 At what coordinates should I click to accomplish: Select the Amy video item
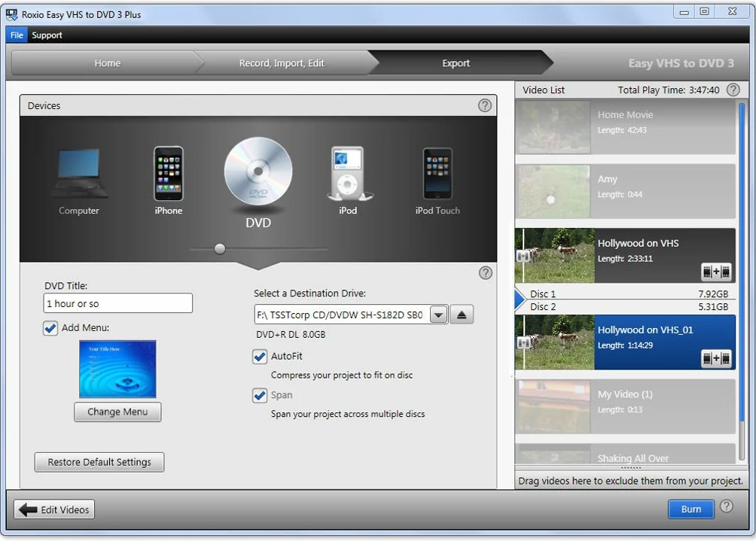coord(625,192)
